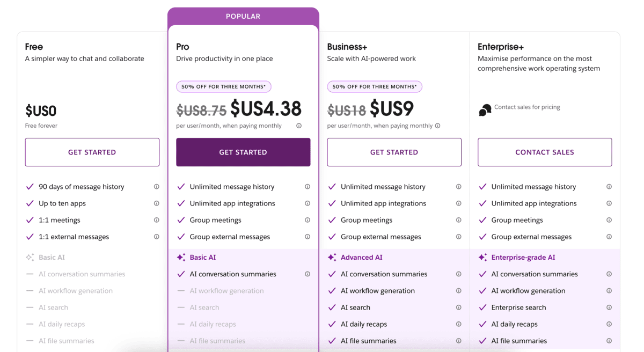The height and width of the screenshot is (352, 644).
Task: Click the POPULAR banner above the Pro card
Action: click(x=243, y=16)
